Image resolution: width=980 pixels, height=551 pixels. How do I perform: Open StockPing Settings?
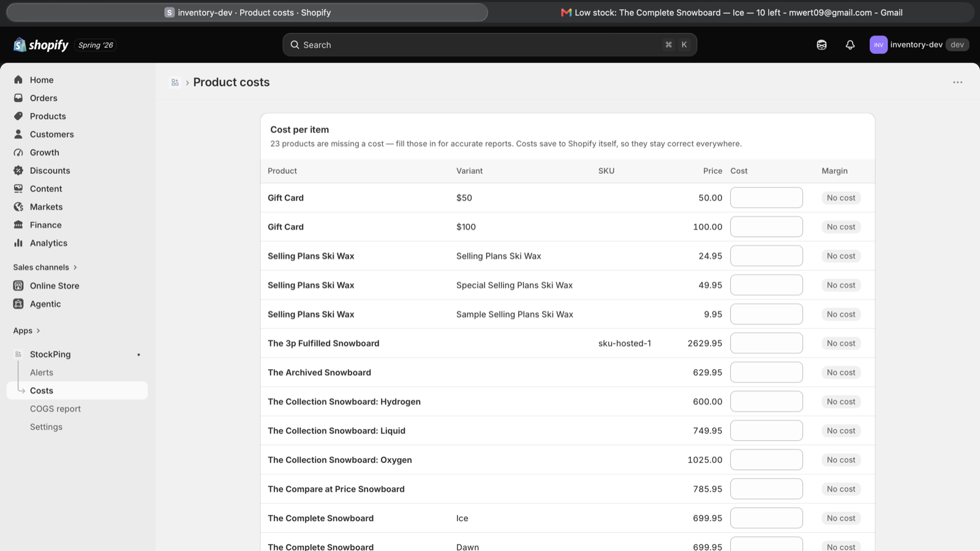pyautogui.click(x=46, y=427)
